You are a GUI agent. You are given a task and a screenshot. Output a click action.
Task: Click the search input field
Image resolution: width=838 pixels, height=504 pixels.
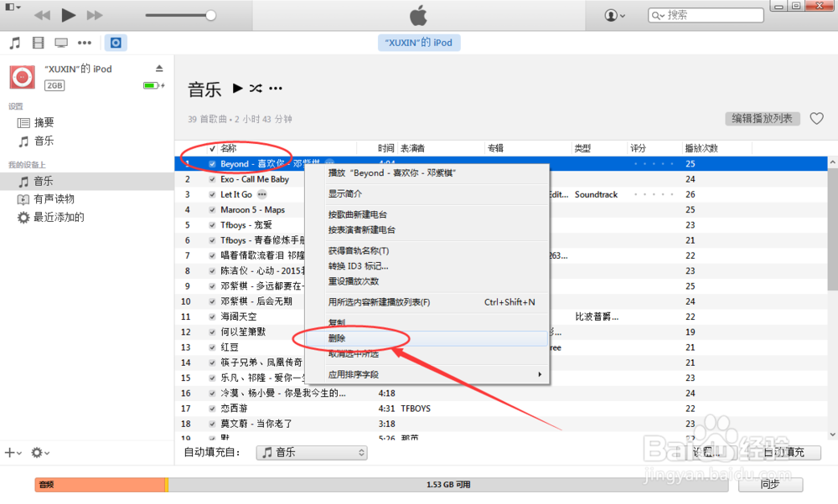[706, 15]
